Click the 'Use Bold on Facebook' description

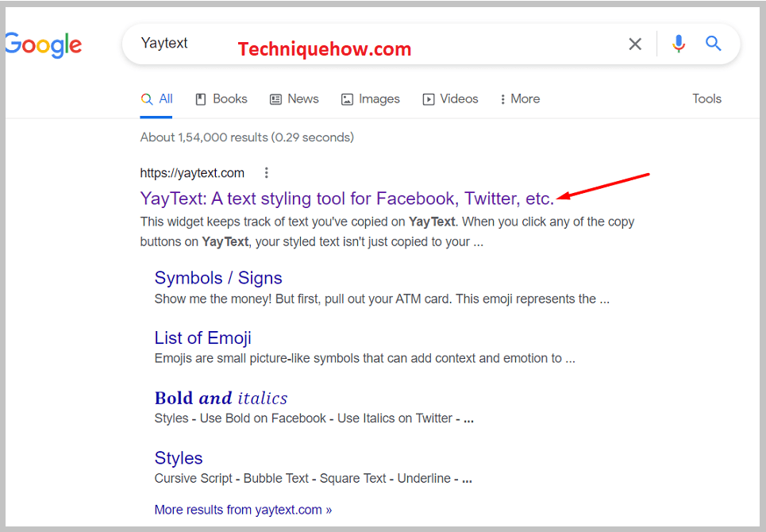click(x=314, y=418)
